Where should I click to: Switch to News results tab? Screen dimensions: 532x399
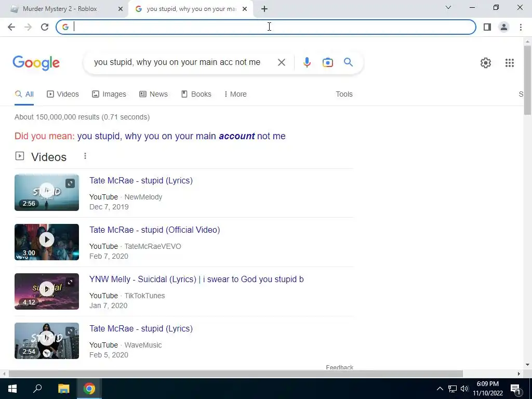(153, 94)
